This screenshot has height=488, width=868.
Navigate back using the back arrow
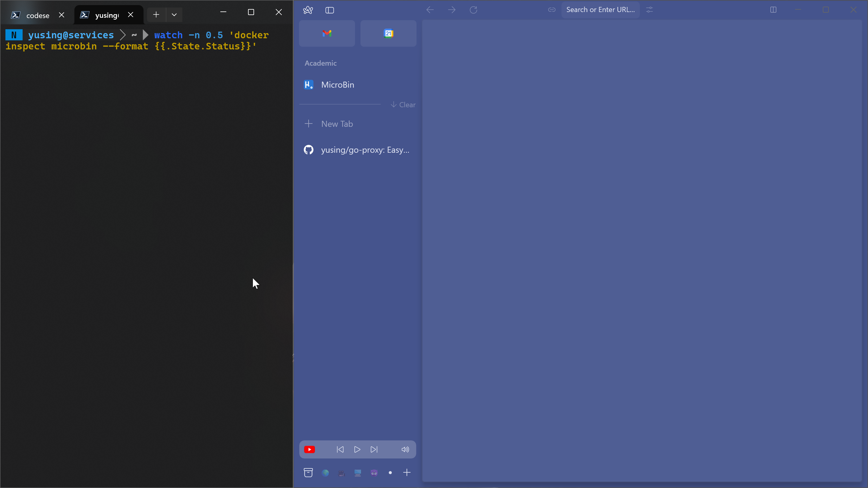point(429,10)
